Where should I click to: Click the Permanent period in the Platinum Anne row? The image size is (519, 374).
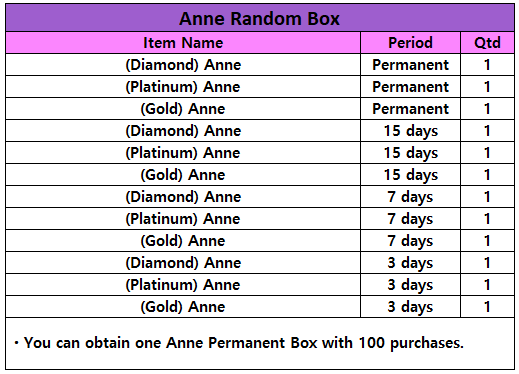(x=410, y=87)
